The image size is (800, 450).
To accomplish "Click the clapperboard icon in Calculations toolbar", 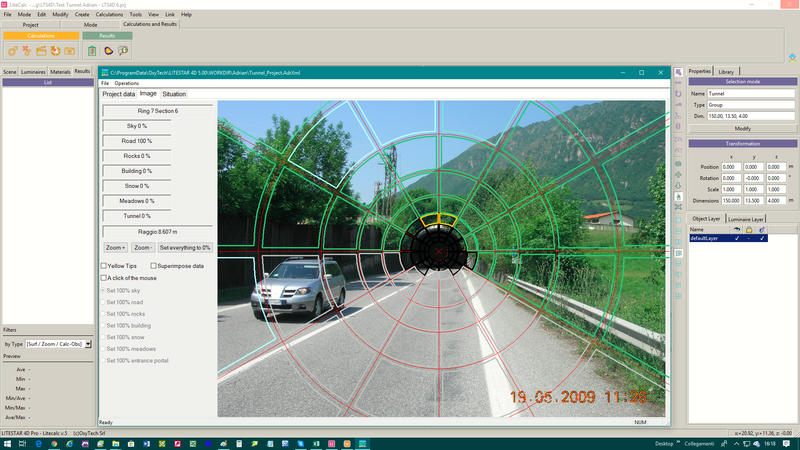I will pos(42,50).
